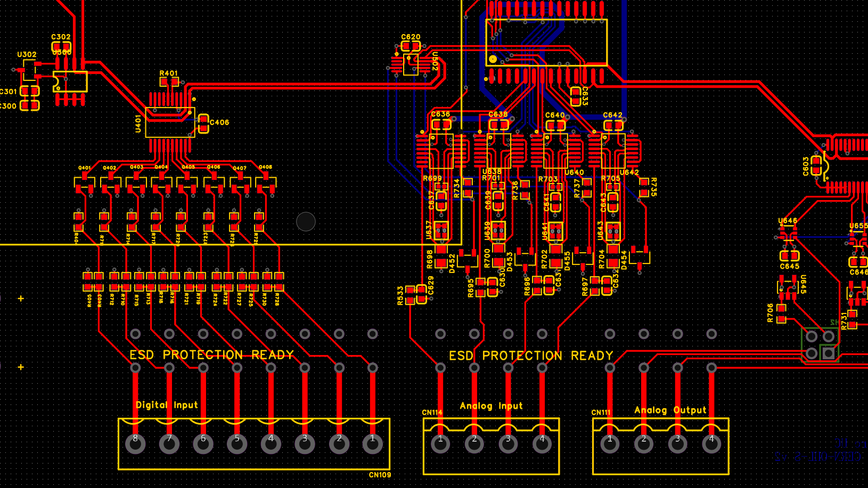Select pad 4 of CN111 Analog Output
Viewport: 868px width, 488px height.
tap(711, 443)
